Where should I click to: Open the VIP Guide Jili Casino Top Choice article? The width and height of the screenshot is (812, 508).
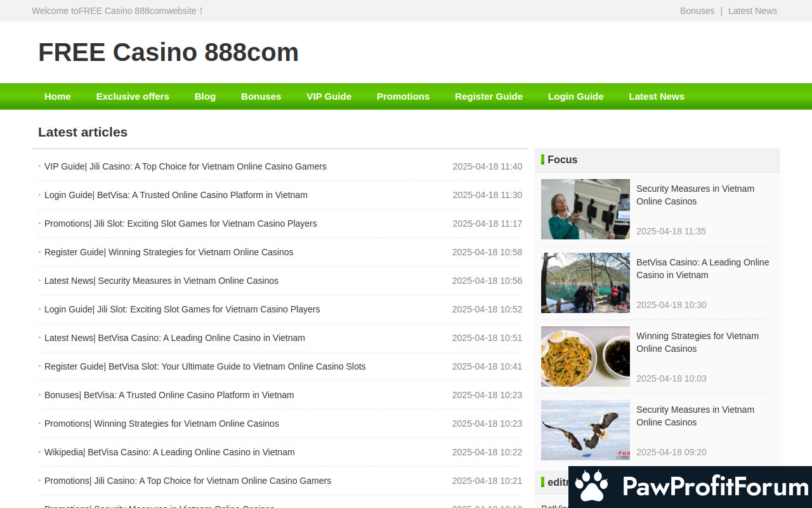185,166
